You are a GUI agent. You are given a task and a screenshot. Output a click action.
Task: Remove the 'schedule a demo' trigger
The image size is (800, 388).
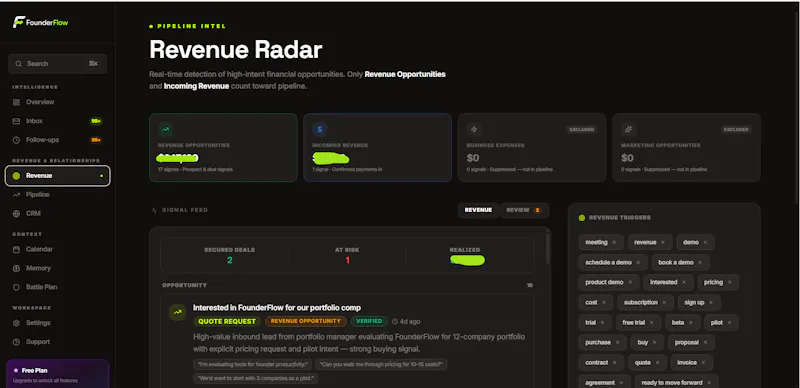coord(638,262)
